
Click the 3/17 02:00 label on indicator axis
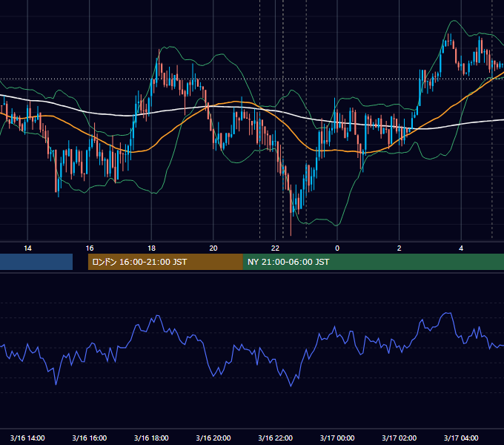pyautogui.click(x=399, y=438)
